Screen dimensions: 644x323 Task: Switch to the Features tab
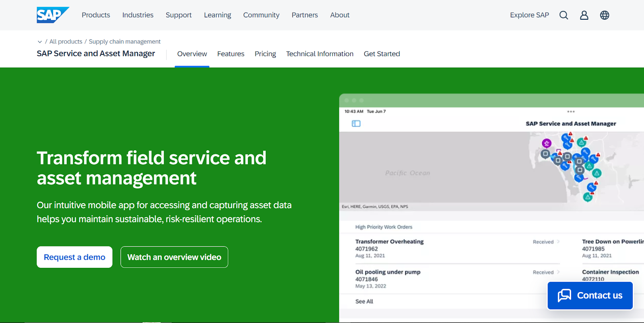pyautogui.click(x=231, y=54)
